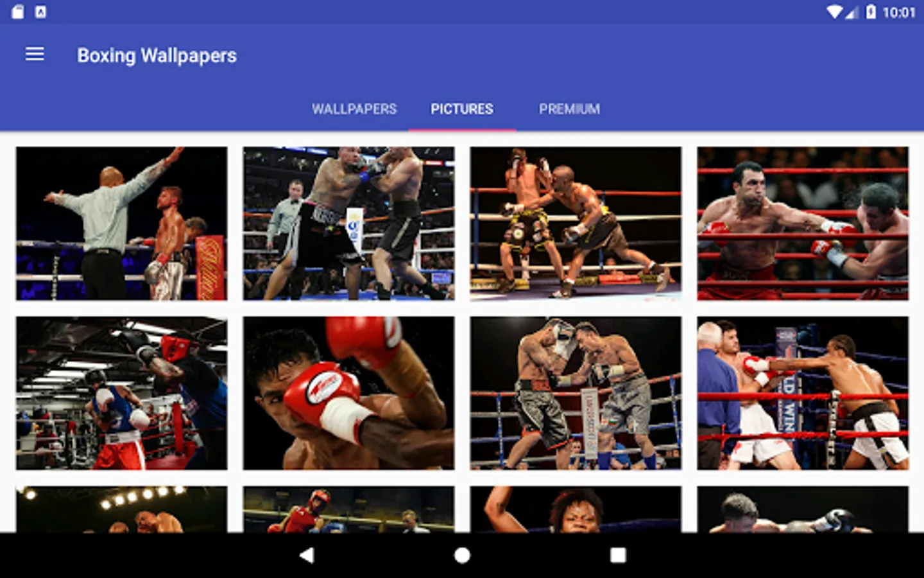Select the Pictures tab
The height and width of the screenshot is (578, 924).
462,109
